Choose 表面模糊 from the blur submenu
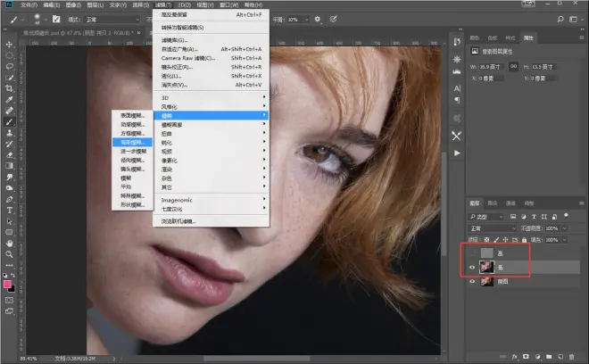589x364 pixels. click(132, 115)
